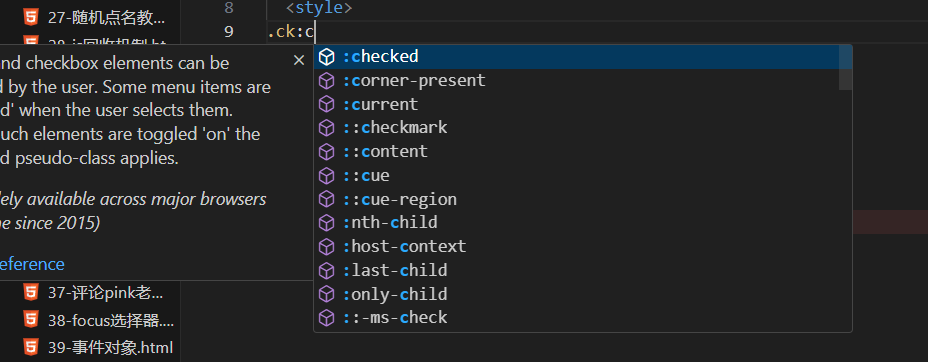Select ::-ms-check completion item
Viewport: 928px width, 362px height.
coord(582,318)
